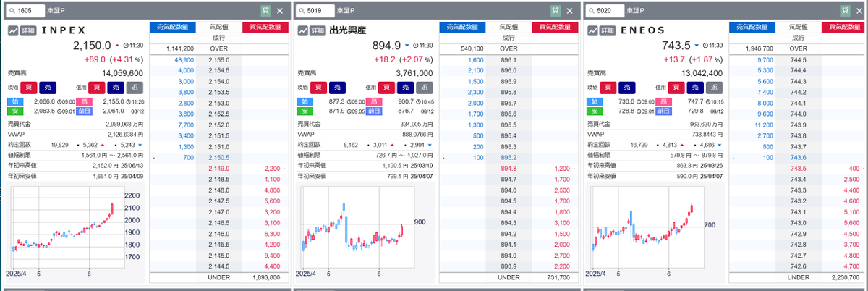This screenshot has width=868, height=291.
Task: Click bid price 2,149.0 in INPEX board
Action: click(x=218, y=168)
